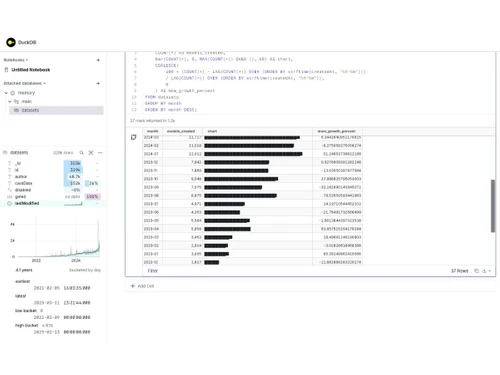
Task: Select the gated column row
Action: (x=53, y=197)
